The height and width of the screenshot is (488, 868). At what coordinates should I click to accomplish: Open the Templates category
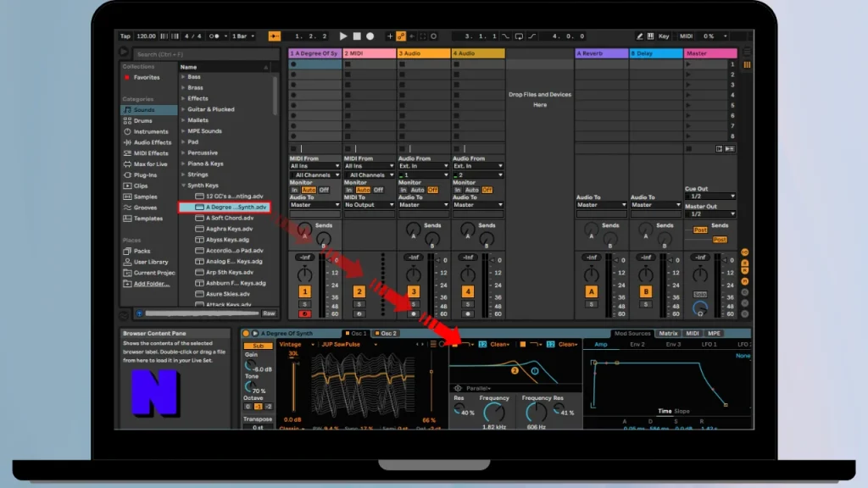147,219
